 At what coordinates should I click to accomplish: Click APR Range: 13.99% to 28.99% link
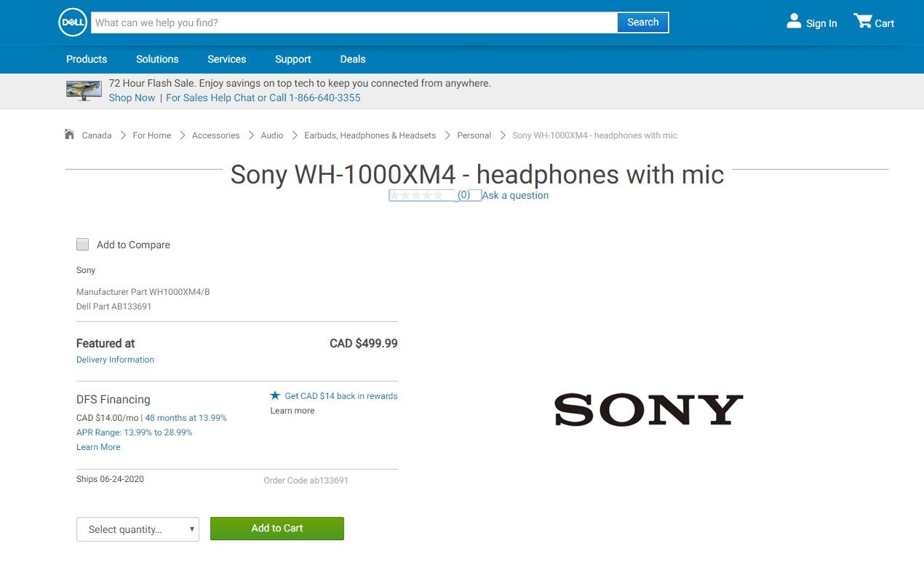[x=135, y=432]
